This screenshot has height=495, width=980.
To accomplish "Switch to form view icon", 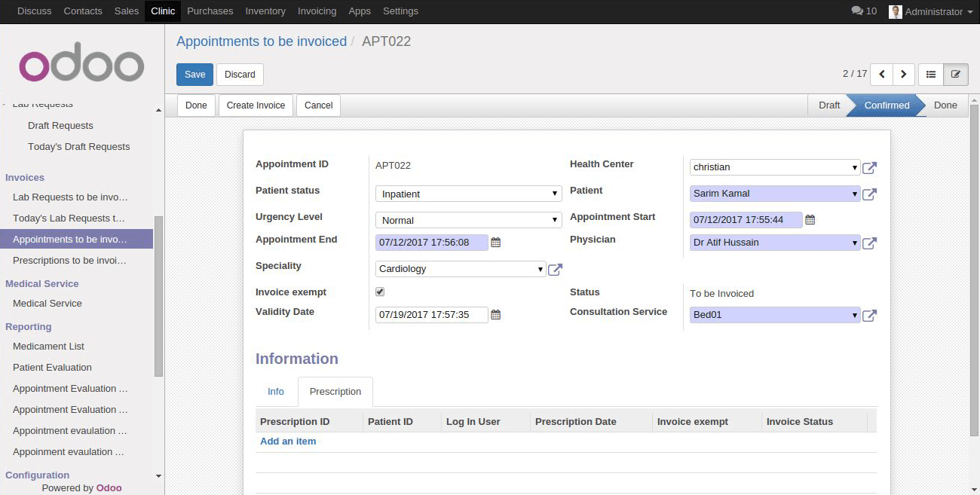I will pos(956,75).
